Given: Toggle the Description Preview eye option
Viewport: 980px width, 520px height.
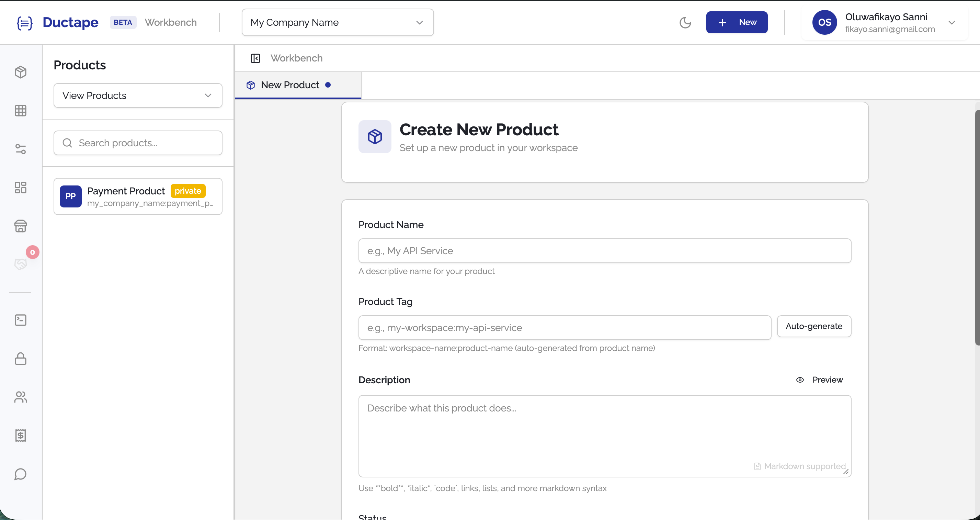Looking at the screenshot, I should pos(820,380).
